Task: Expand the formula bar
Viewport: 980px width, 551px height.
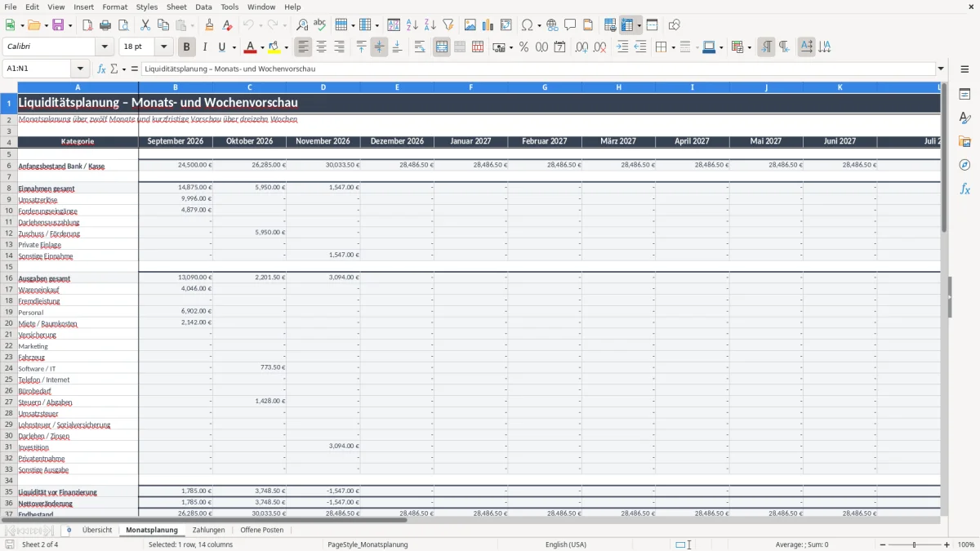Action: pos(941,69)
